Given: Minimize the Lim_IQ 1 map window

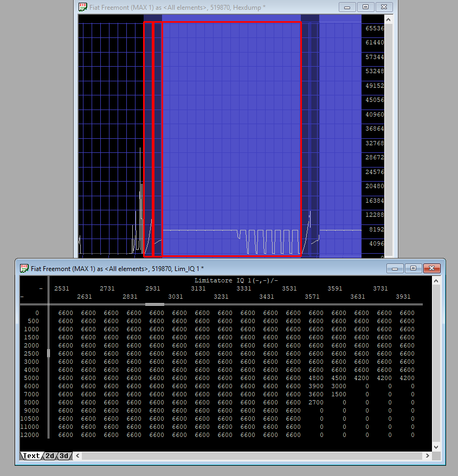Looking at the screenshot, I should pos(395,268).
